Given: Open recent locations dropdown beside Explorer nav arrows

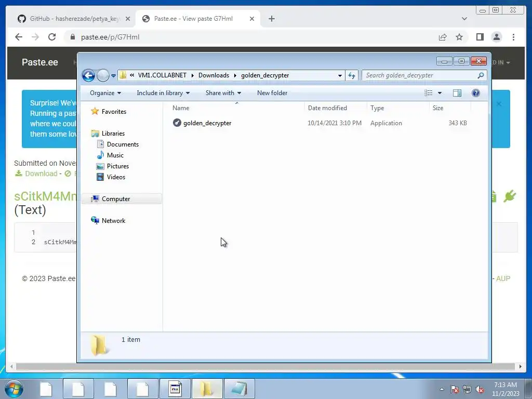Looking at the screenshot, I should (113, 76).
